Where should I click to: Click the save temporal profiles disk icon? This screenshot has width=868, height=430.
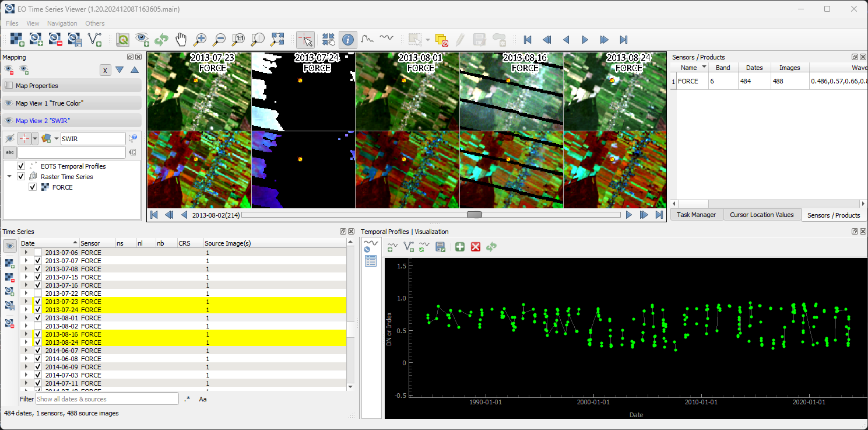point(441,247)
